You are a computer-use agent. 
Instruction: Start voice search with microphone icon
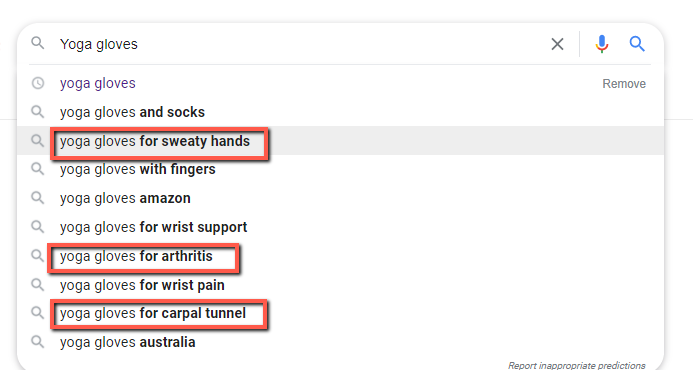pos(602,44)
